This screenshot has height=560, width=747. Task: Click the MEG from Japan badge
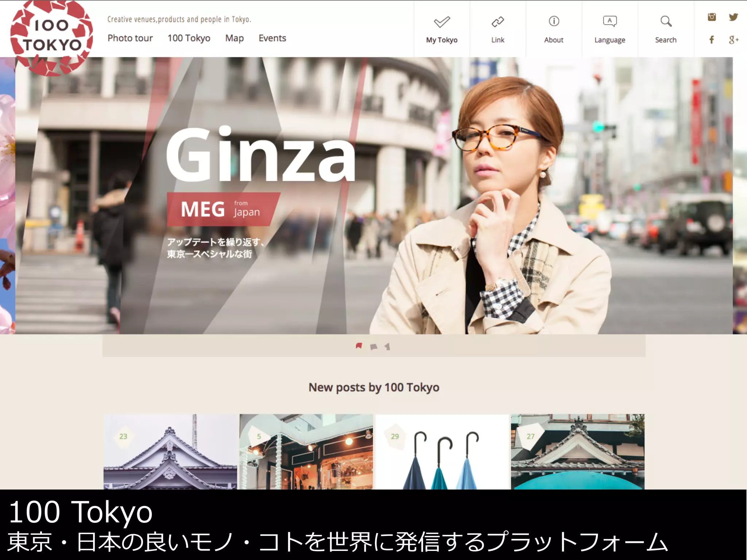pos(223,209)
